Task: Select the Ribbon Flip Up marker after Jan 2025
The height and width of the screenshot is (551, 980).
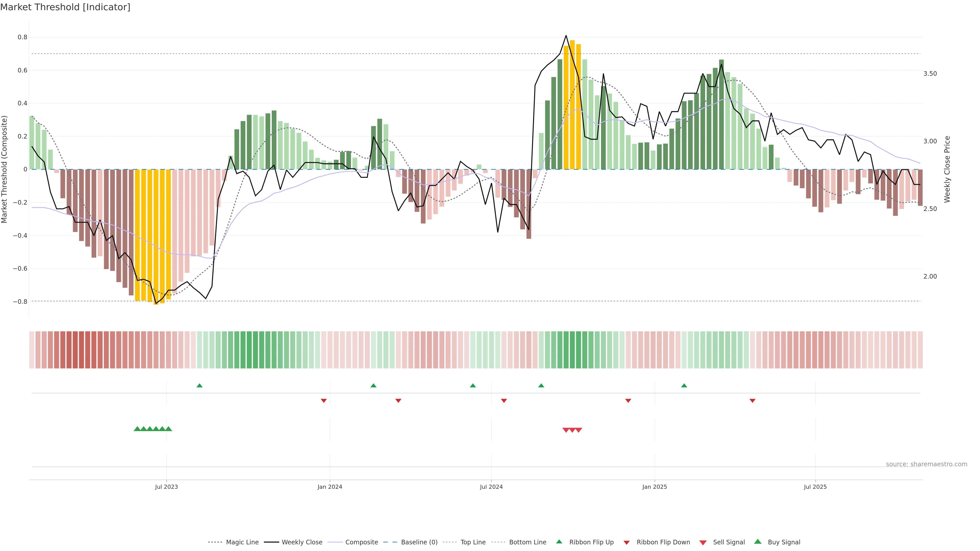Action: pos(684,386)
